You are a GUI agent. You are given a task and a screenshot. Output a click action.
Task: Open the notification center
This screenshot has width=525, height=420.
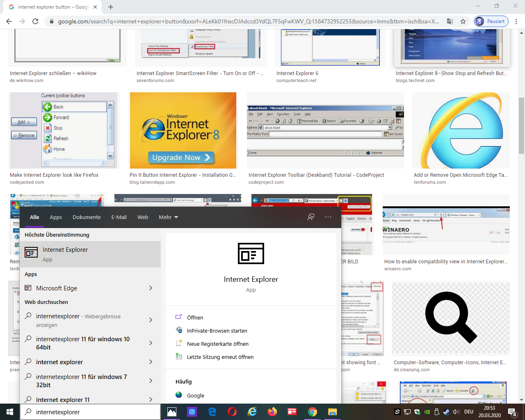(x=513, y=412)
